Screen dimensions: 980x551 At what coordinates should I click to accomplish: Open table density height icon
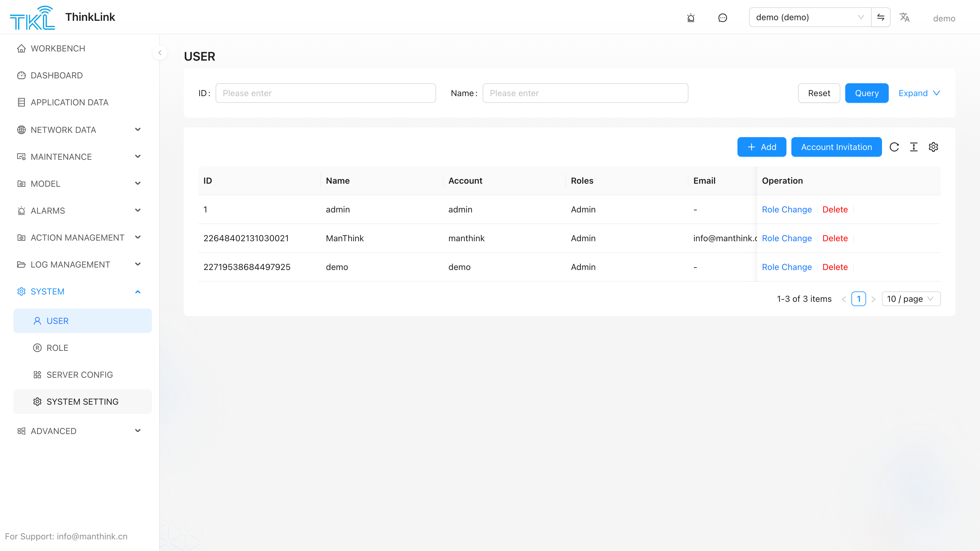pyautogui.click(x=914, y=147)
